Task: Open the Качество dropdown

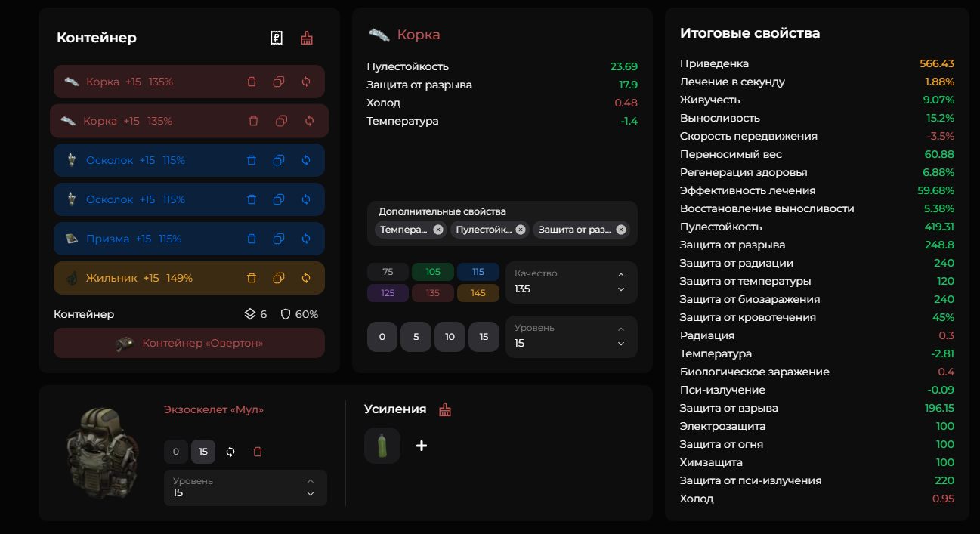Action: (x=571, y=282)
